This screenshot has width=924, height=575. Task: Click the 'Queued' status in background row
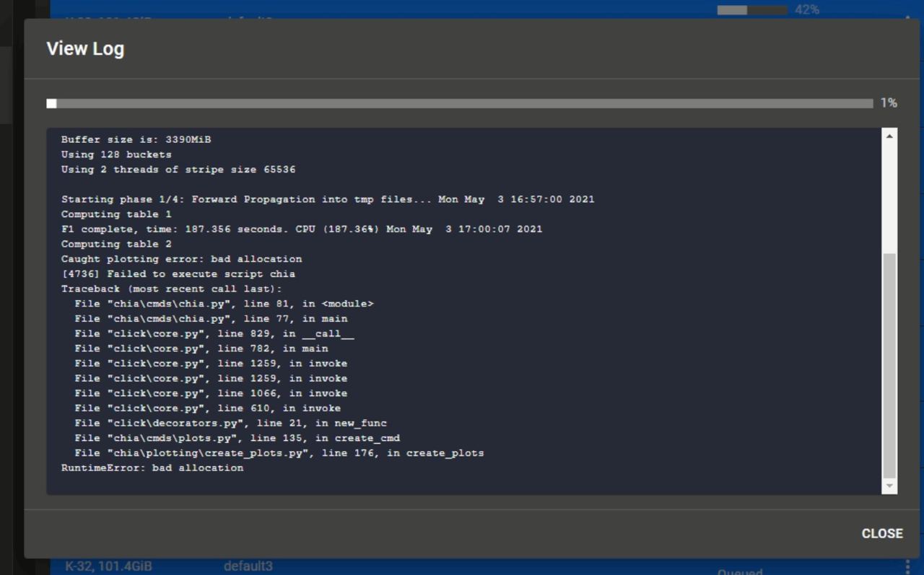740,571
